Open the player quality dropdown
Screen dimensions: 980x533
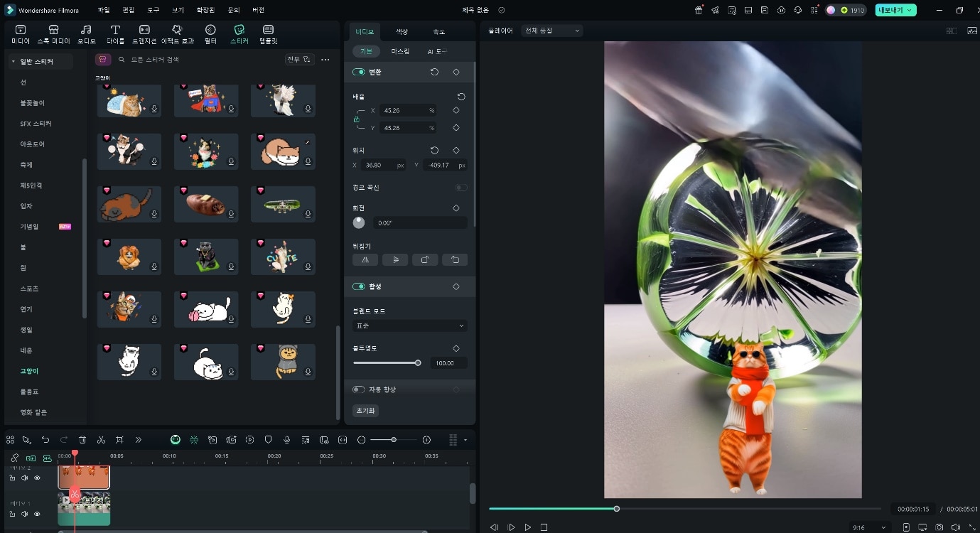coord(551,31)
